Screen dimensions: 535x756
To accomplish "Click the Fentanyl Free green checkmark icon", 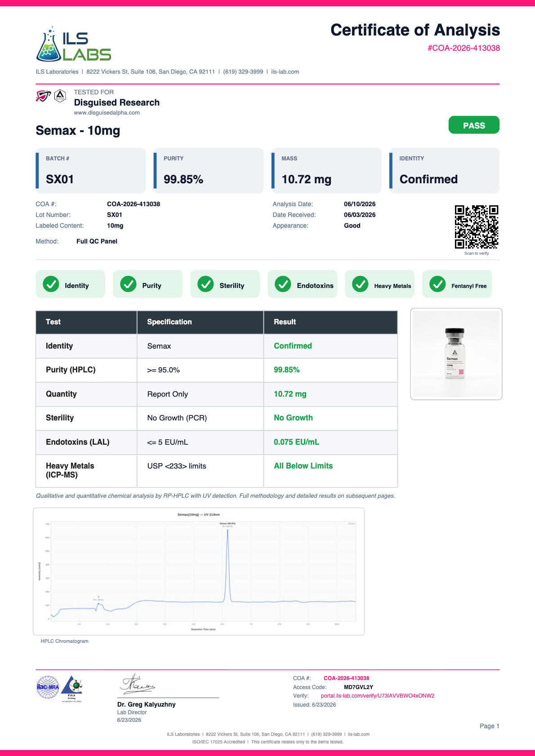I will [x=437, y=284].
